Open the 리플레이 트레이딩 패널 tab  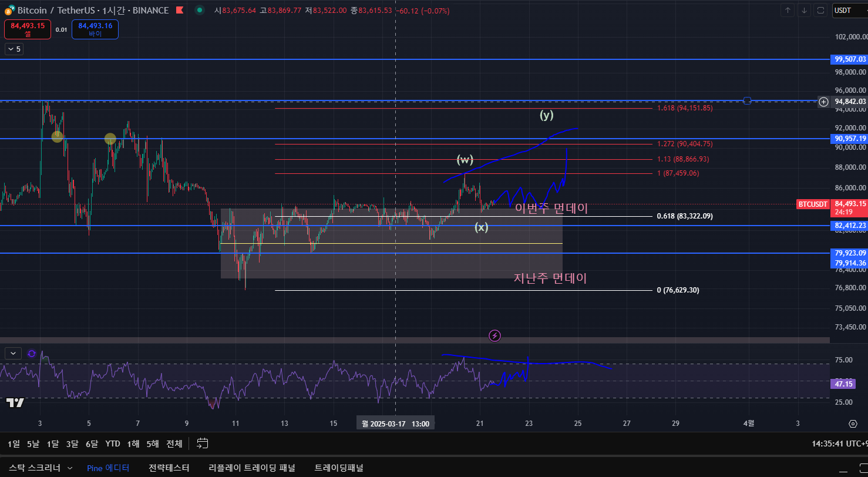252,468
